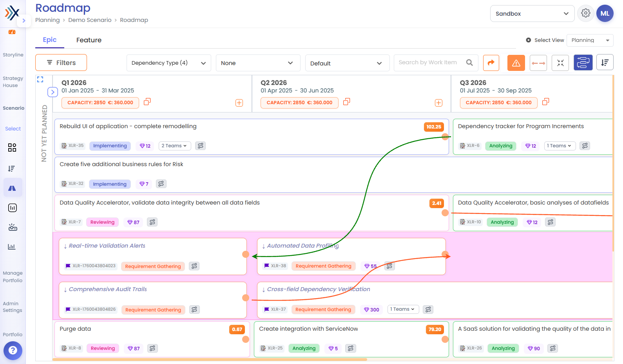This screenshot has height=364, width=623.
Task: Select the Epic tab
Action: (50, 40)
